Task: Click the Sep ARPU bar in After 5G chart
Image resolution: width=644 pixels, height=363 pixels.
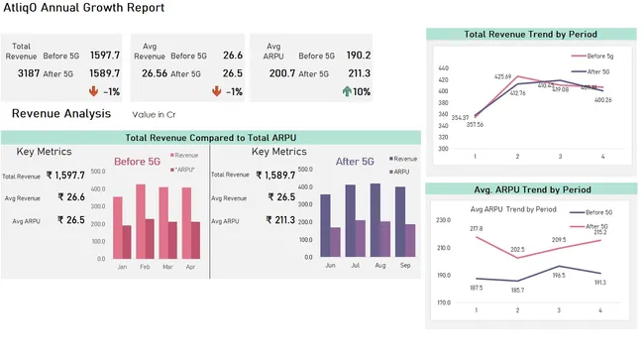Action: tap(410, 240)
